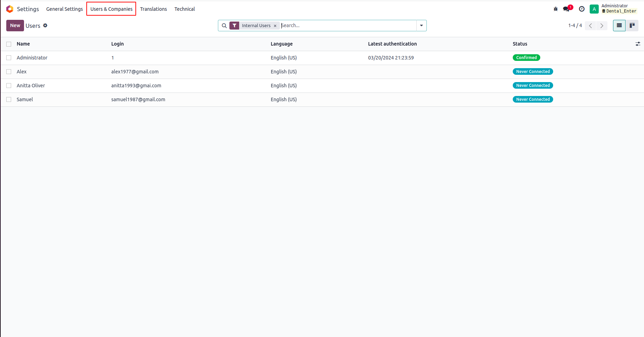Open the debug bug icon menu

(556, 9)
